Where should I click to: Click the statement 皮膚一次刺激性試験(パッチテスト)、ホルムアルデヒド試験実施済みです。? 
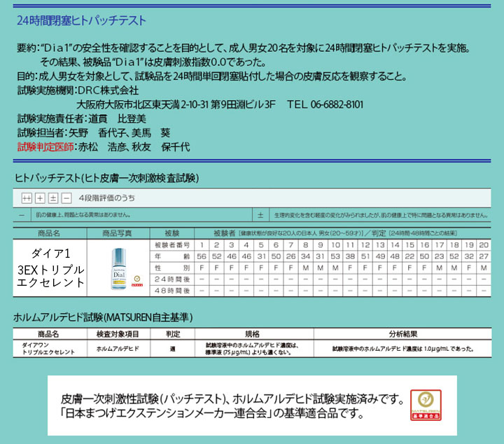(232, 399)
